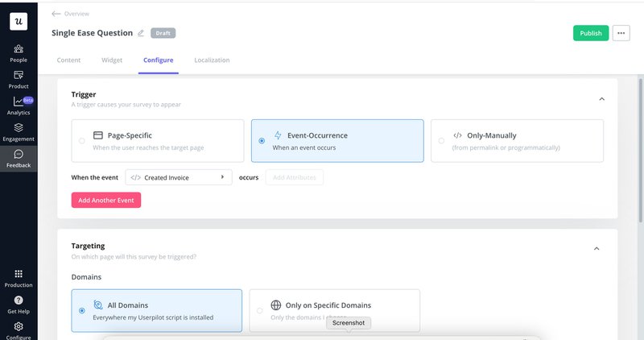The image size is (644, 340).
Task: Click the Userpilot logo at top left
Action: coord(19,21)
